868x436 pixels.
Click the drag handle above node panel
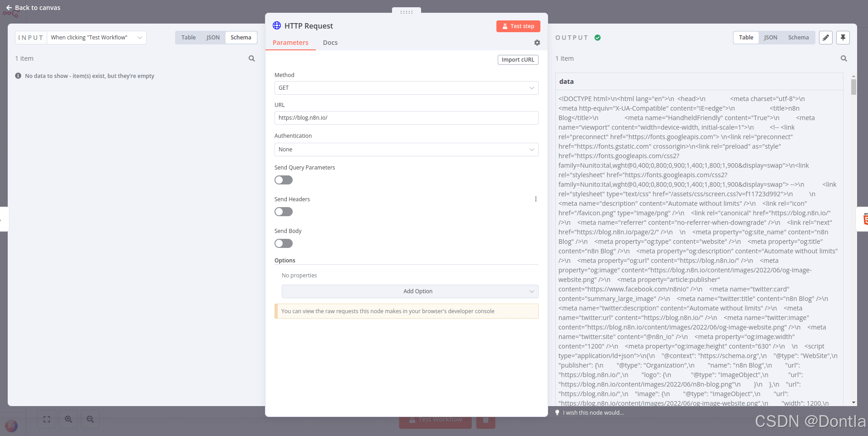click(407, 12)
